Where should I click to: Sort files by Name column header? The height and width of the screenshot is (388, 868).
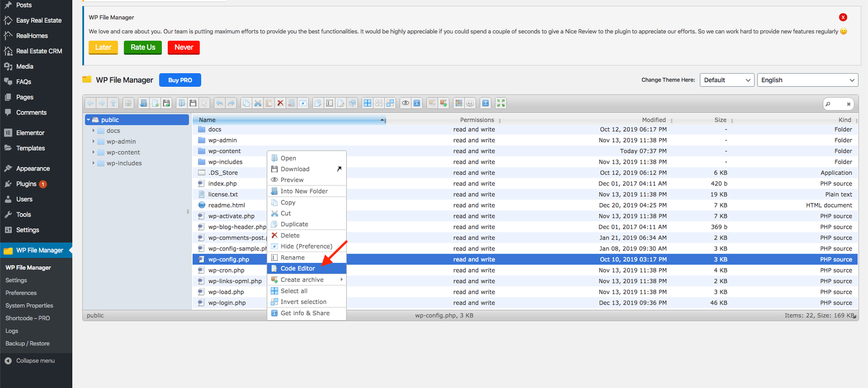(x=290, y=120)
